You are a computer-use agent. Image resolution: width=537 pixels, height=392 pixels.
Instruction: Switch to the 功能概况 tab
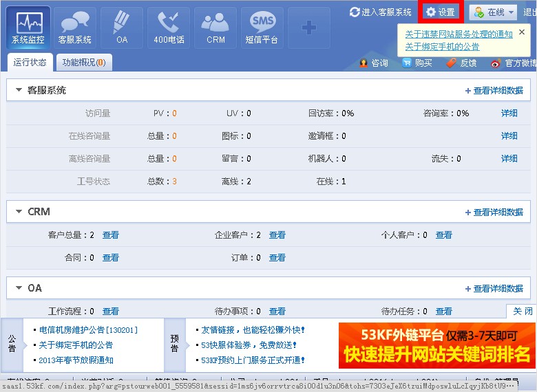click(83, 63)
